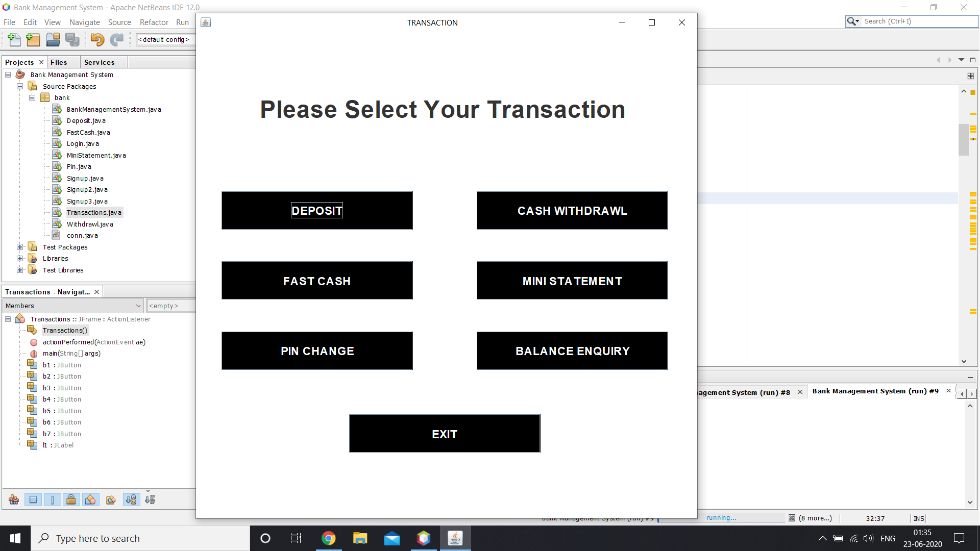Click the New File toolbar icon
The image size is (980, 551).
coord(14,40)
